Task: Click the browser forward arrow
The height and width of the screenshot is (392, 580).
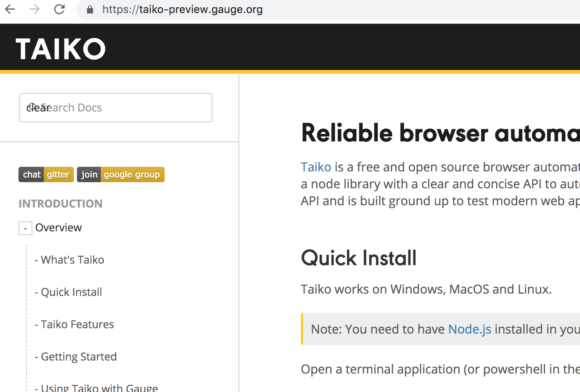Action: point(35,9)
